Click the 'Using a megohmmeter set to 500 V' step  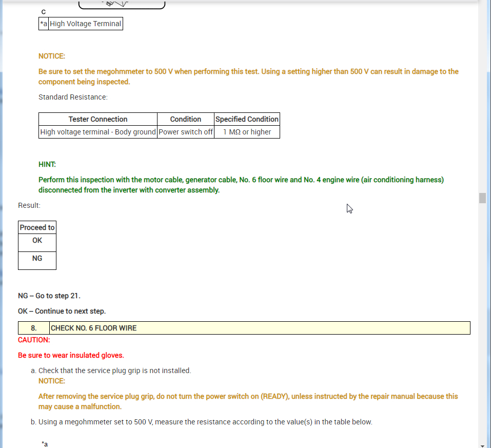[205, 422]
